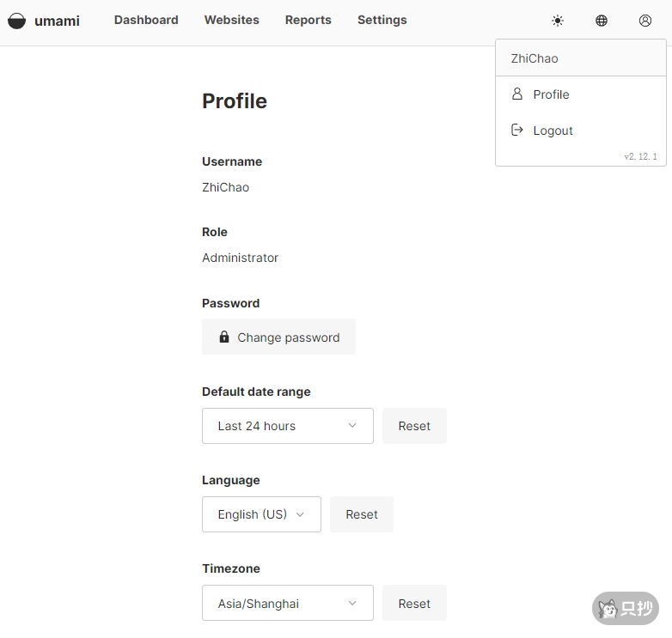Click the logout arrow icon
Screen dimensions: 672x638
517,130
